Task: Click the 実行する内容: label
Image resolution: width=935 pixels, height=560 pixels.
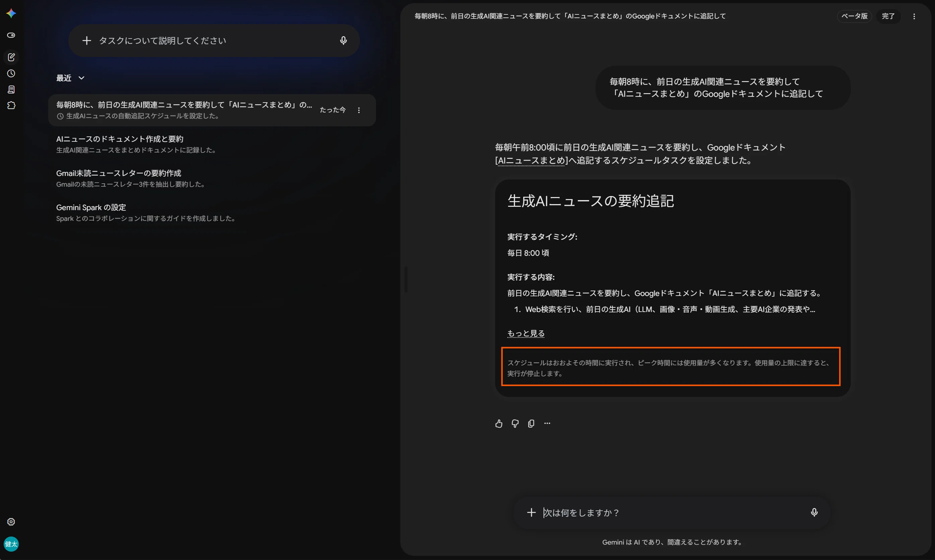Action: (531, 277)
